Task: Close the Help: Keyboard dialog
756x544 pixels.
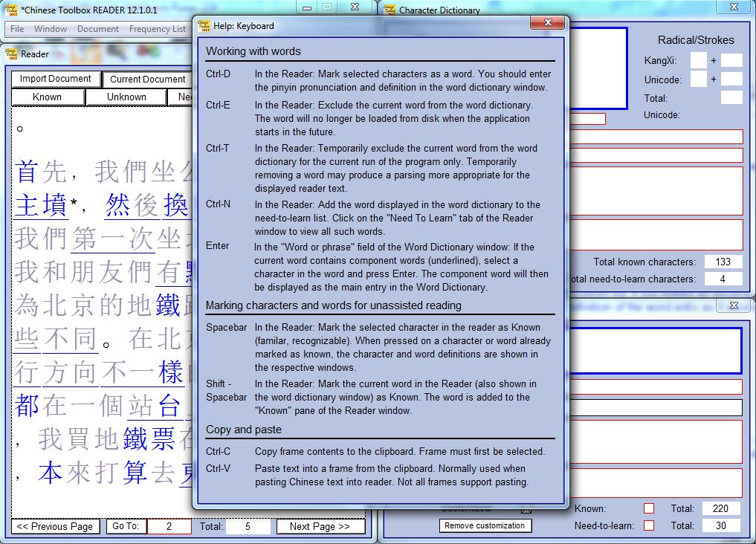Action: (x=548, y=22)
